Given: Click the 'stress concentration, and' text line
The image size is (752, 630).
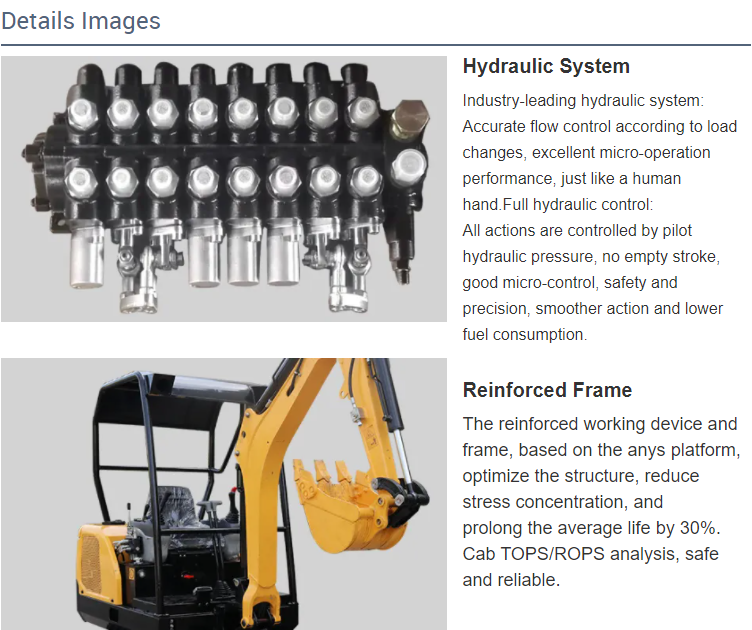Looking at the screenshot, I should [x=562, y=502].
